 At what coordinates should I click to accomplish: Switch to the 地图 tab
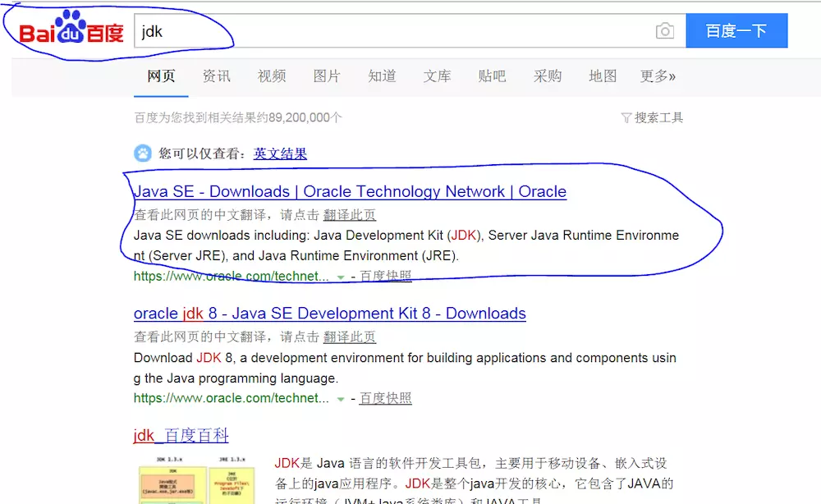click(603, 76)
